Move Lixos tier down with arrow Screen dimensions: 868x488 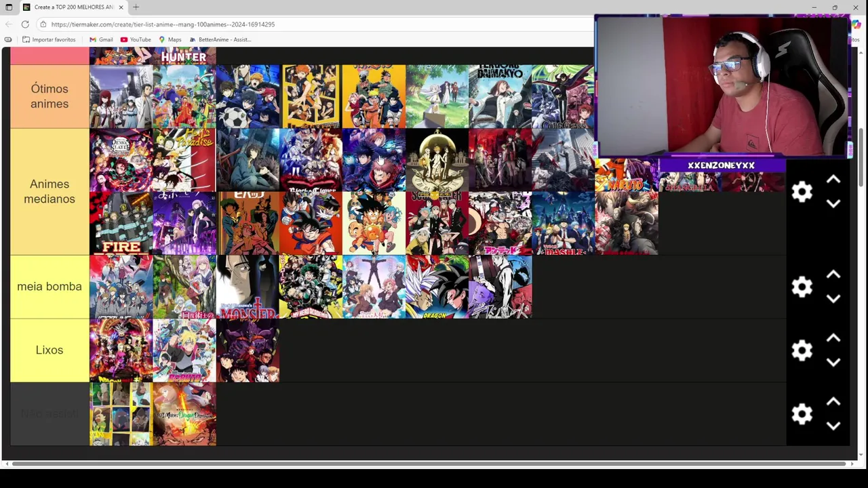(833, 362)
